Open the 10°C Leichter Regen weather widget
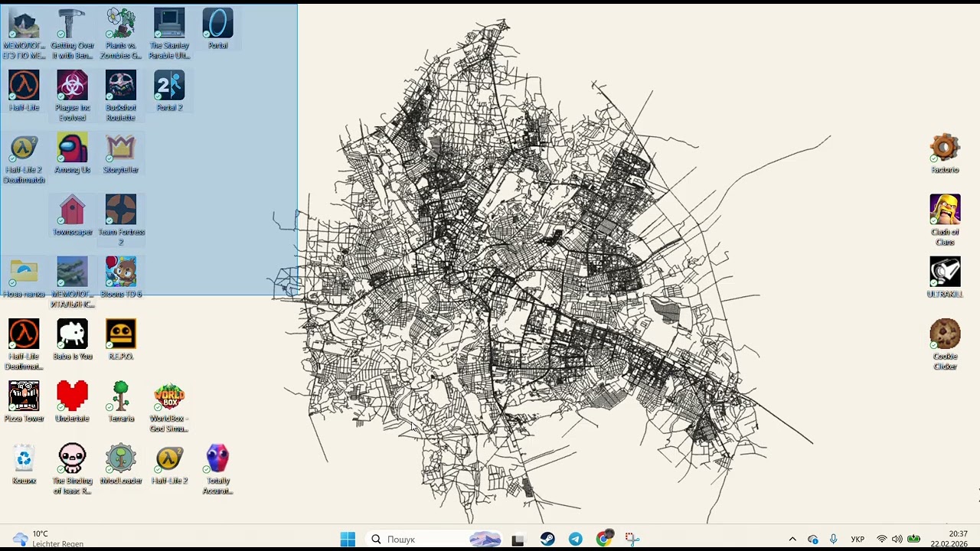 [48, 539]
